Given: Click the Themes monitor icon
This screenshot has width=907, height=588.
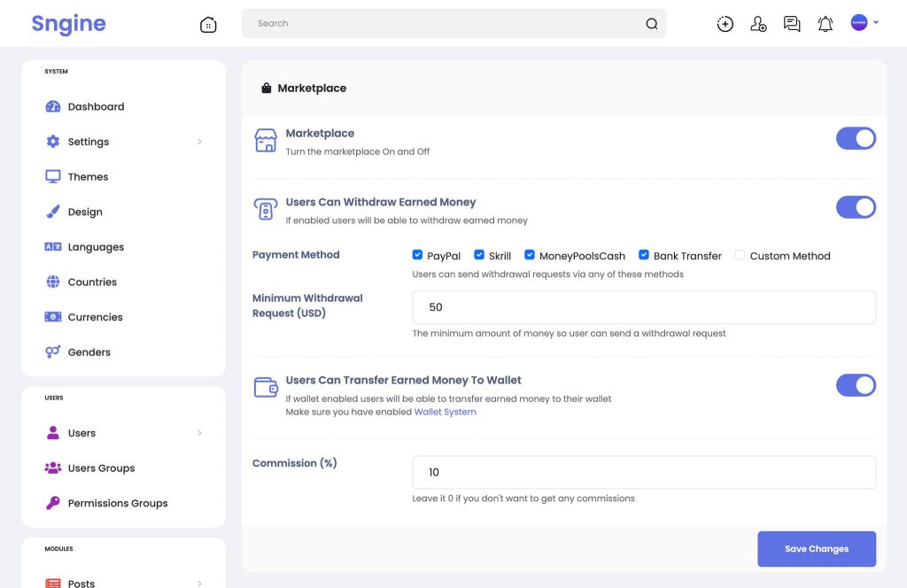Looking at the screenshot, I should pos(52,176).
